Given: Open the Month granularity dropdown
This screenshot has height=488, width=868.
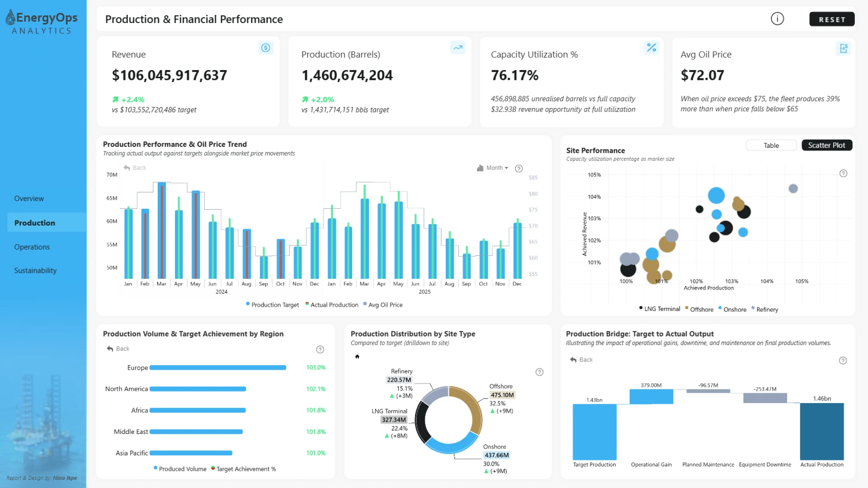Looking at the screenshot, I should 493,168.
